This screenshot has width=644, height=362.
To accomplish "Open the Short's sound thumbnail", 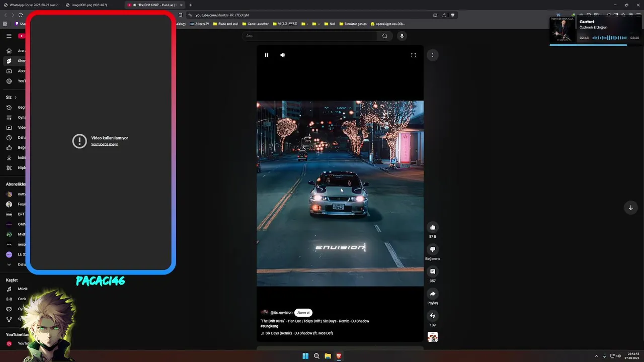I will pos(433,337).
